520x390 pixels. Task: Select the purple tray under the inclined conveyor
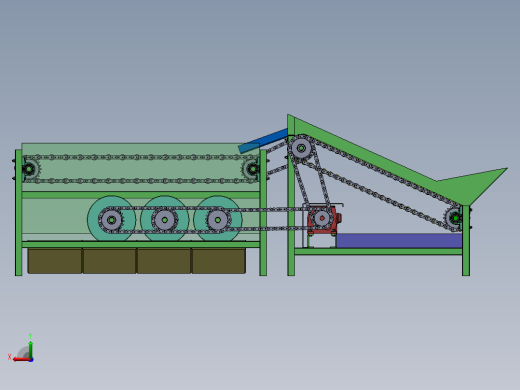point(399,241)
